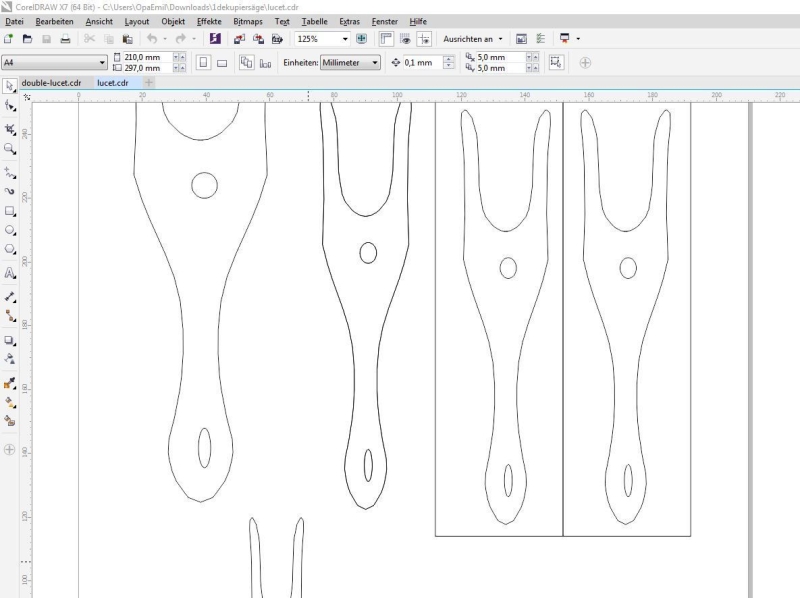Image resolution: width=800 pixels, height=598 pixels.
Task: Toggle Treat All Objects as Filled
Action: (556, 63)
